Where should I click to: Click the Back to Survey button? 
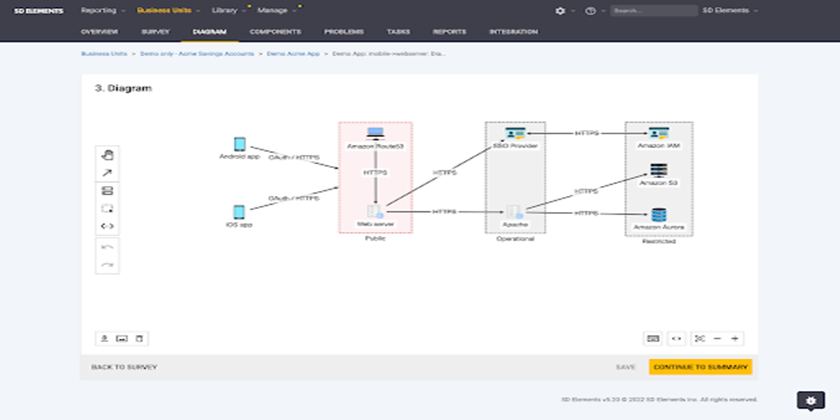point(124,367)
